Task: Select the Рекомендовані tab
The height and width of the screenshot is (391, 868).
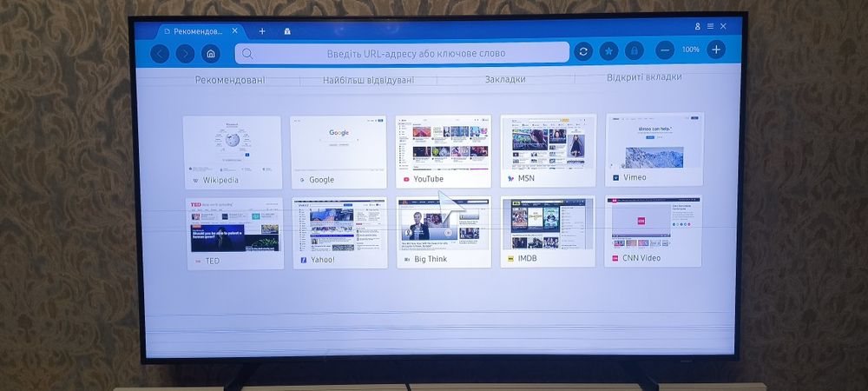Action: 230,80
